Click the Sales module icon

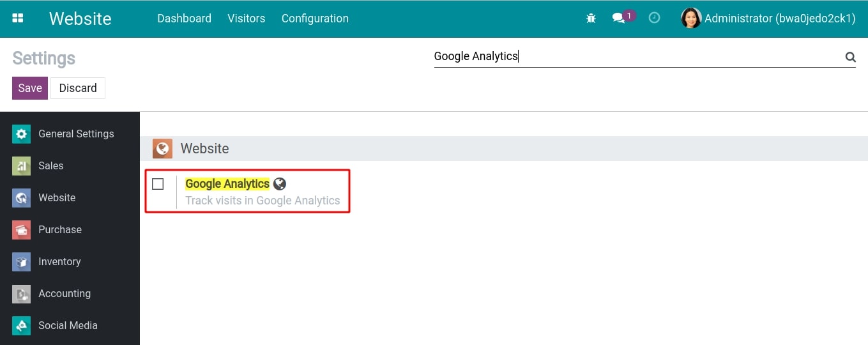(21, 166)
